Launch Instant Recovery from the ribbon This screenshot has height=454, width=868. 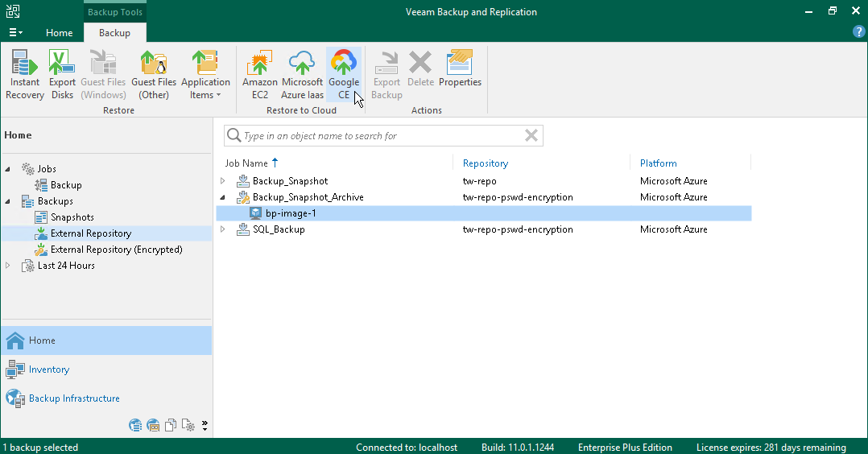(x=24, y=75)
